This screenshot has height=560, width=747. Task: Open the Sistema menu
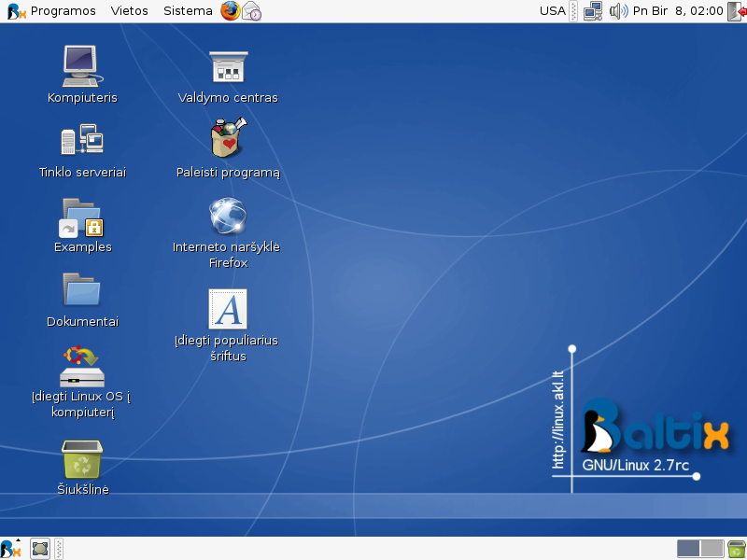coord(188,11)
